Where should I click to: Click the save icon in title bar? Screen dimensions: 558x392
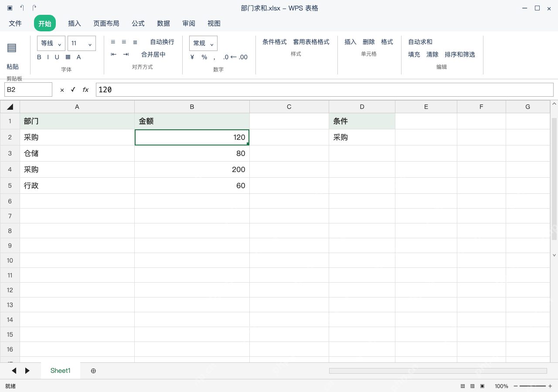tap(10, 8)
